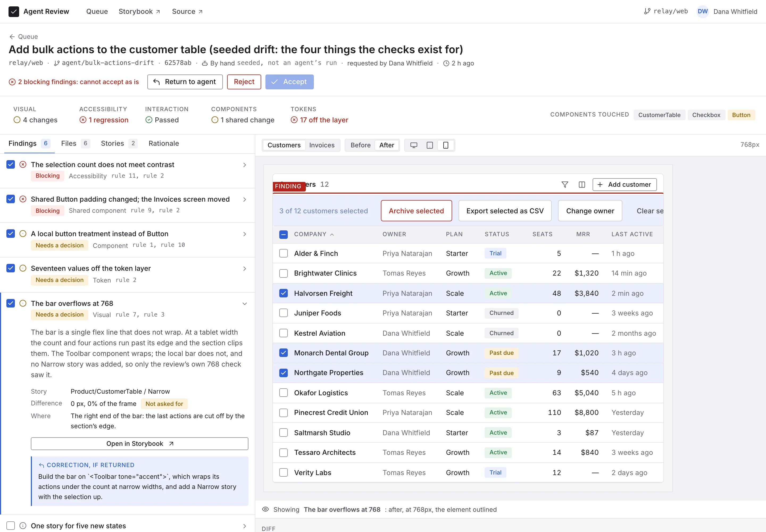
Task: Click Return to agent button
Action: click(x=185, y=82)
